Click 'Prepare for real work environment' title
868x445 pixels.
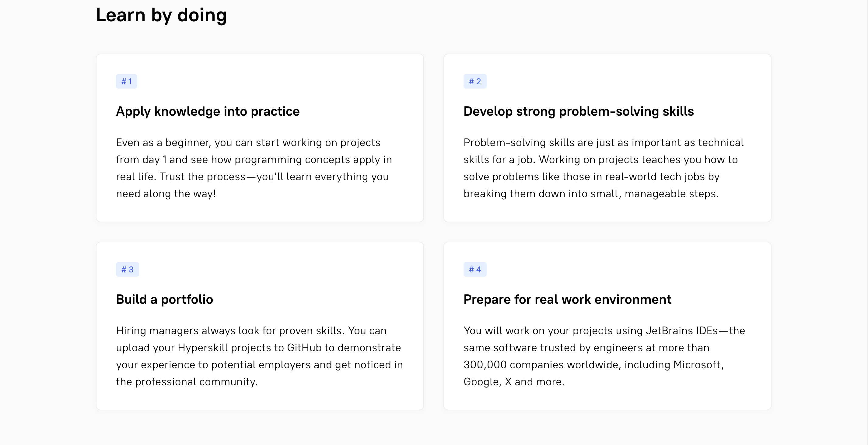click(x=567, y=299)
